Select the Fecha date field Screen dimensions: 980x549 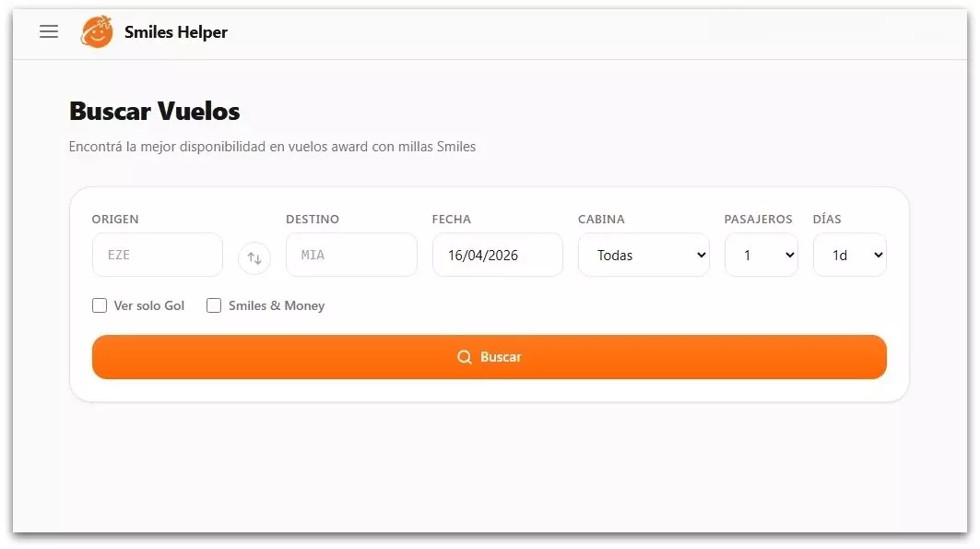click(x=497, y=256)
